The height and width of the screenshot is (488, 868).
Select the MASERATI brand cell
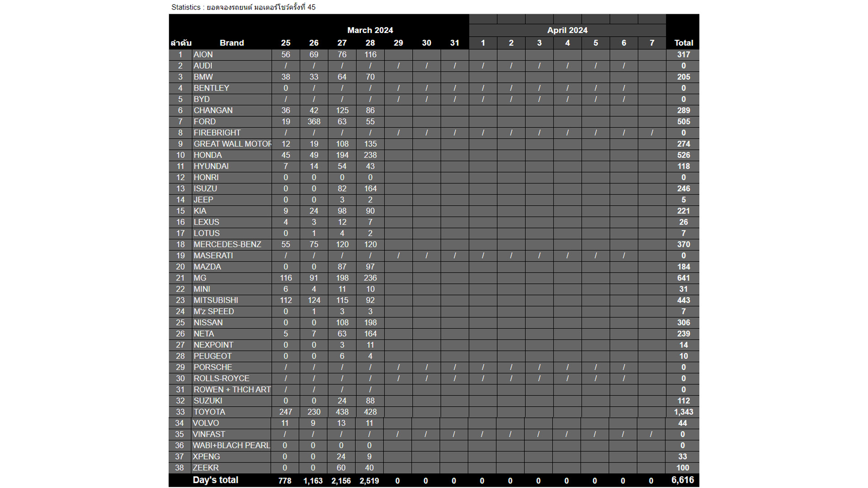click(231, 256)
